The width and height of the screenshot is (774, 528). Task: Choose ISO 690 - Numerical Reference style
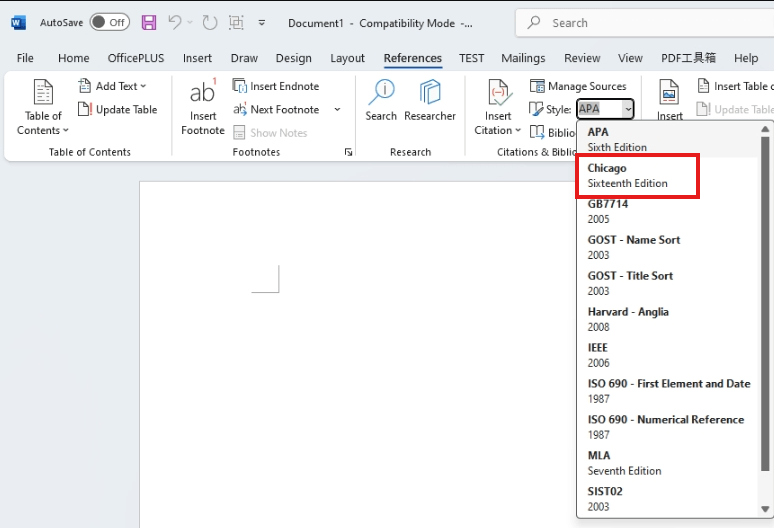tap(667, 427)
